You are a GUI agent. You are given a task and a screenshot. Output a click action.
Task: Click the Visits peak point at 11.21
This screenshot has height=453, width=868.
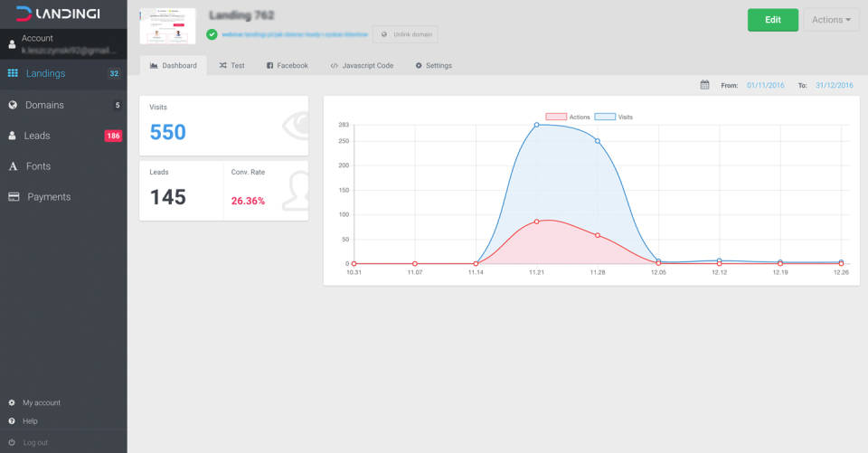[x=536, y=124]
